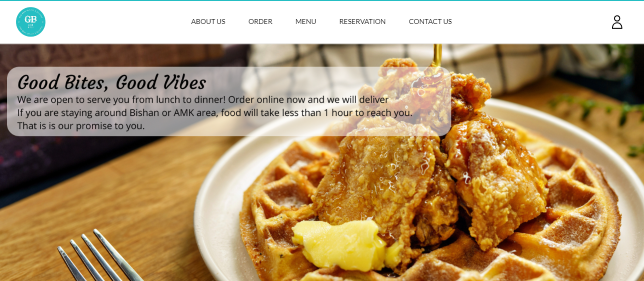
Task: Click the Good Bites, Good Vibes heading
Action: coord(111,82)
